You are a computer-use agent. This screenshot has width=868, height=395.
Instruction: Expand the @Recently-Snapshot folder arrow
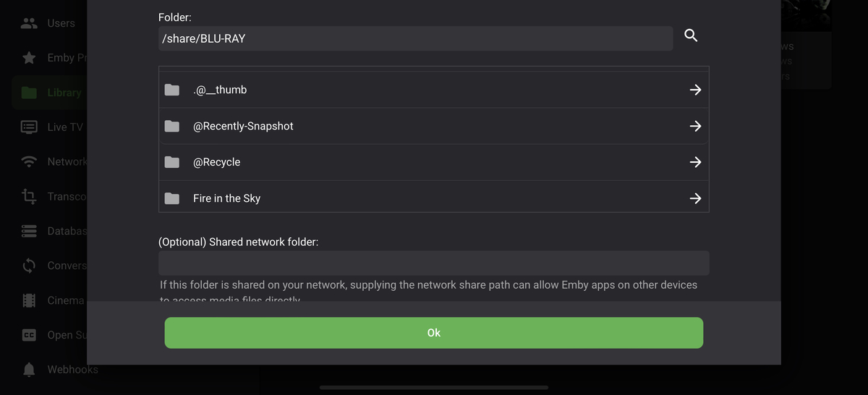695,126
